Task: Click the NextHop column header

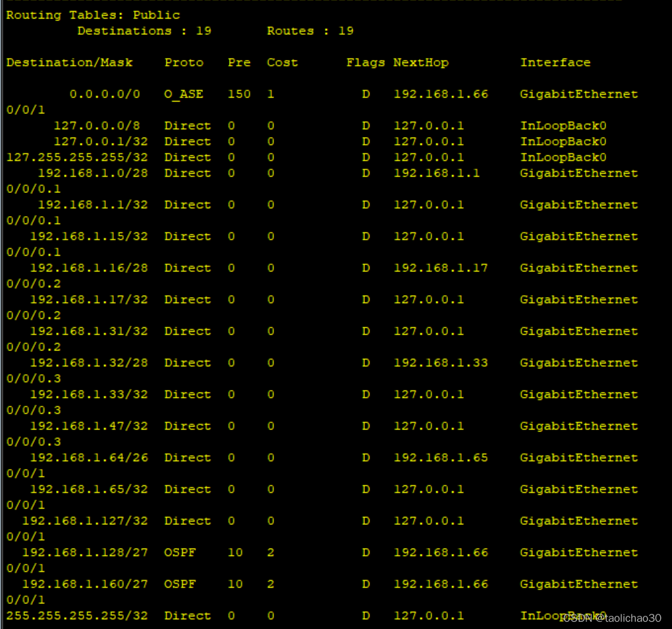Action: 421,62
